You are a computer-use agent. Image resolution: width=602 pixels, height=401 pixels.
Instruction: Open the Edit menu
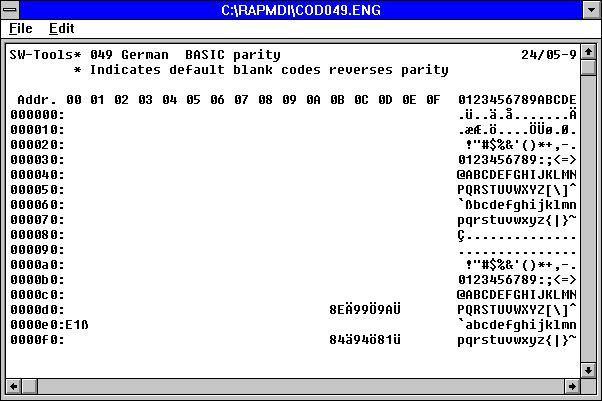click(61, 28)
